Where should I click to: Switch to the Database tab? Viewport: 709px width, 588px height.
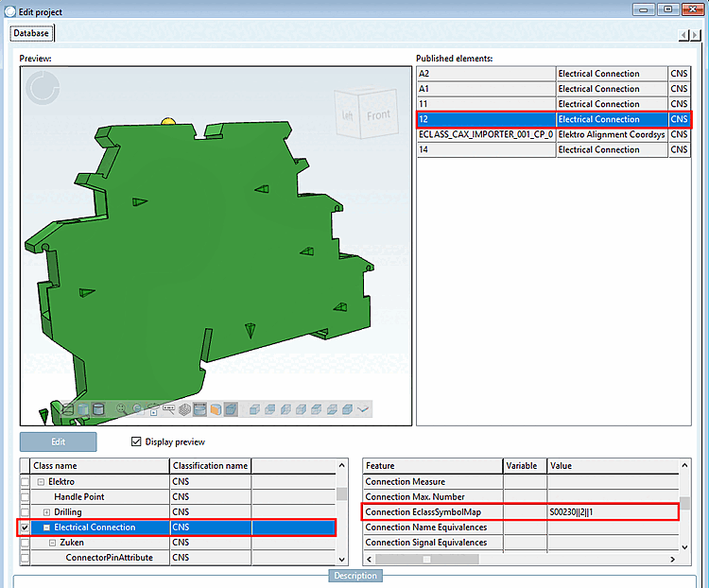[32, 33]
